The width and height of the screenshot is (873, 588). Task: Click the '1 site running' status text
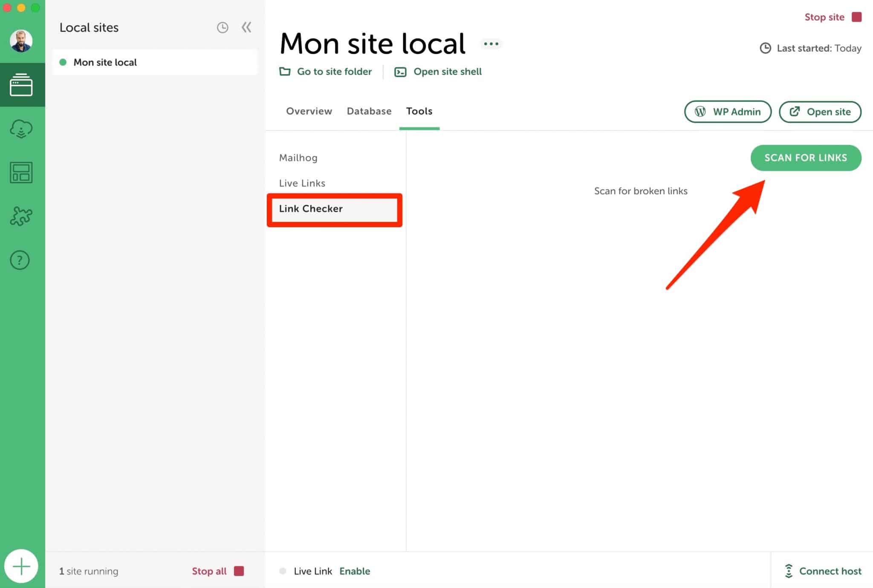[x=89, y=571]
